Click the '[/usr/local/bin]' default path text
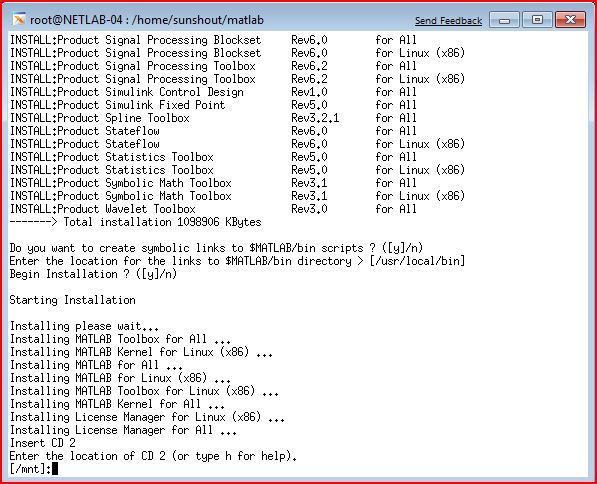 (417, 261)
